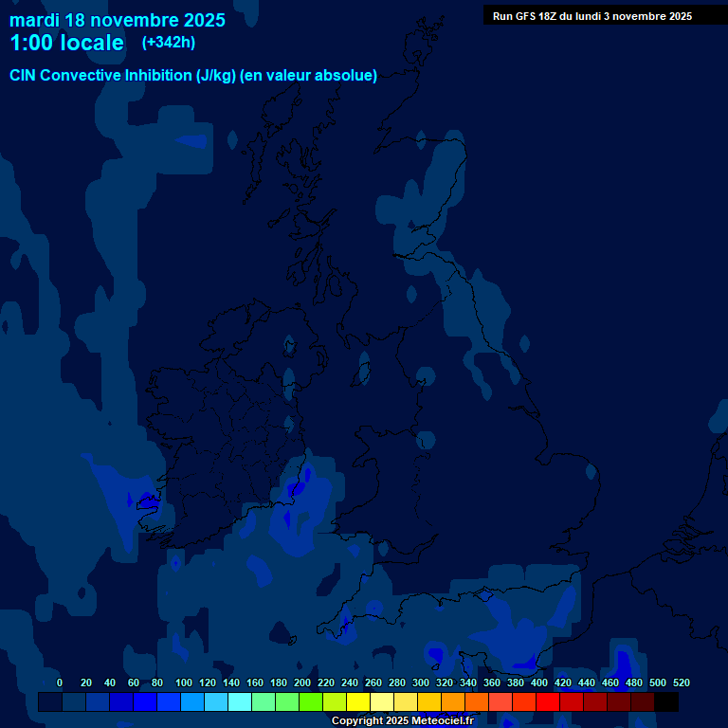
Task: Click the darkest navy 0 legend swatch
Action: [x=50, y=702]
